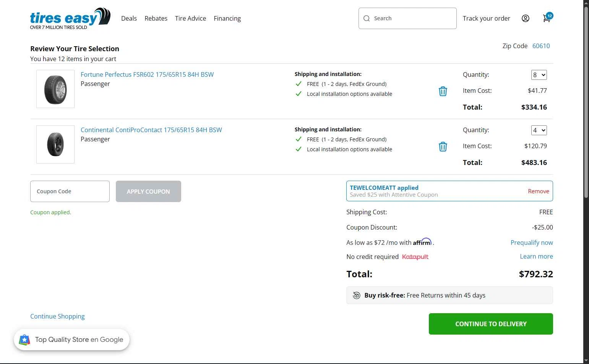Image resolution: width=589 pixels, height=364 pixels.
Task: Click the Coupon Code input field
Action: click(x=70, y=191)
